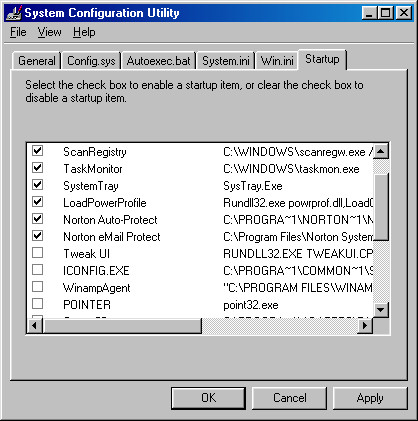
Task: Close the System Configuration Utility window
Action: click(404, 13)
